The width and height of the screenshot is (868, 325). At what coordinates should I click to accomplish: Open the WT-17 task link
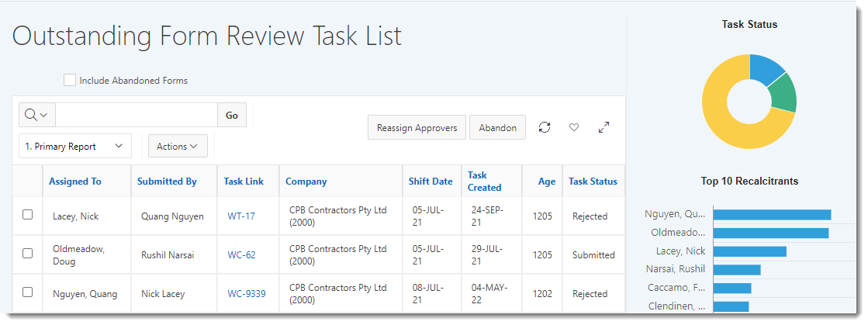[x=241, y=216]
